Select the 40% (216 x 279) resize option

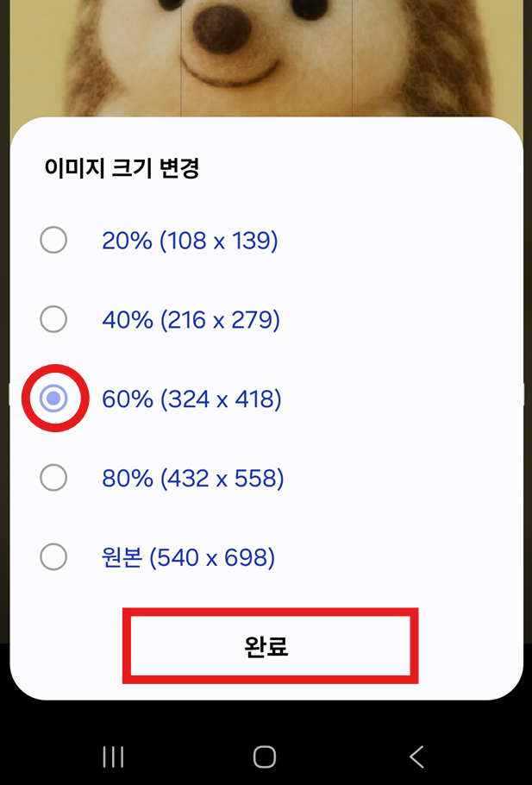[53, 319]
